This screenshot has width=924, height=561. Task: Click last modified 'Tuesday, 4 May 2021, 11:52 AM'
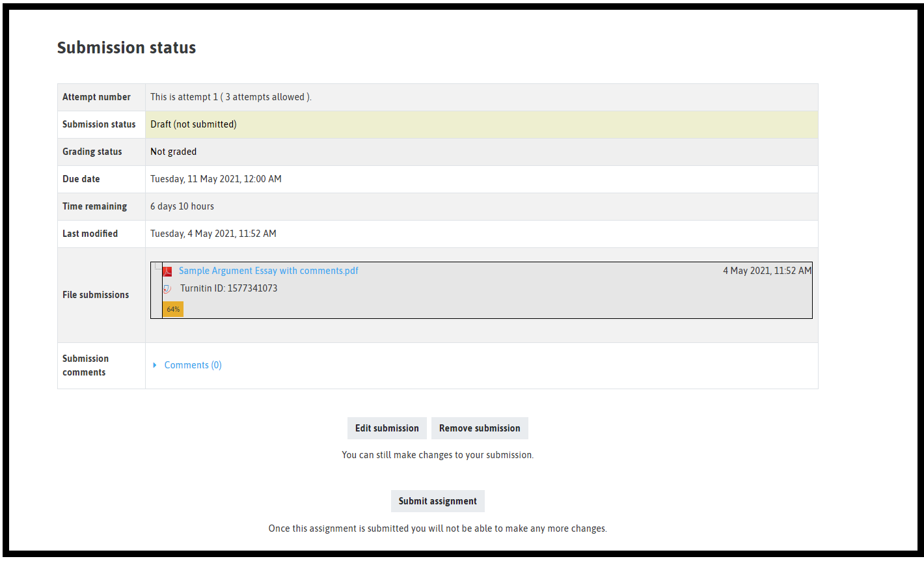tap(213, 234)
